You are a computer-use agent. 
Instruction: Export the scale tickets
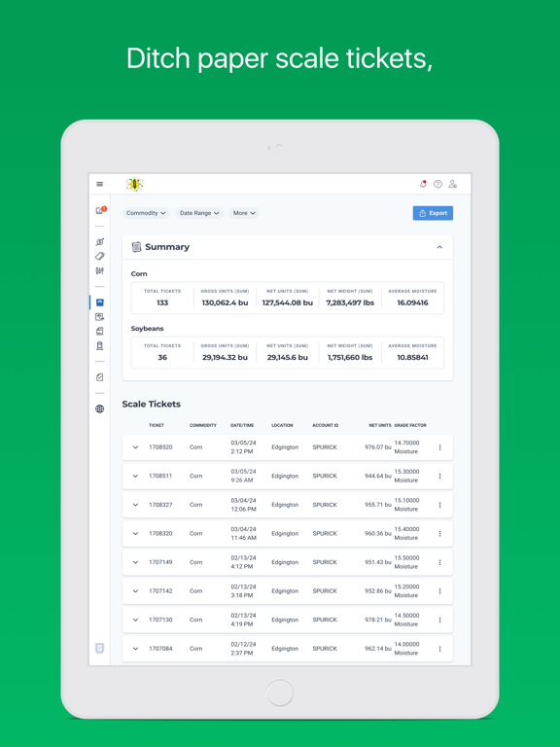coord(433,213)
